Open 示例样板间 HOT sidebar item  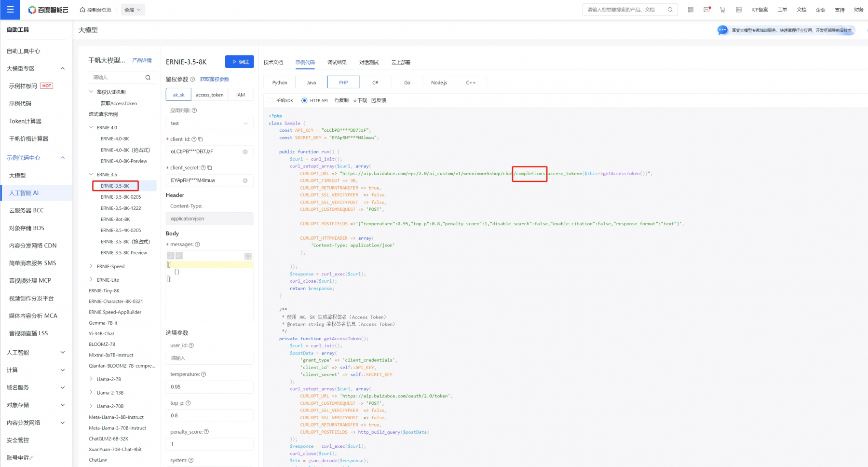point(31,86)
